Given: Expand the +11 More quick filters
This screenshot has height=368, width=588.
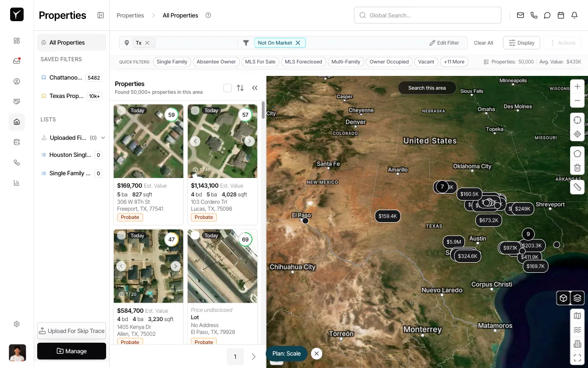Looking at the screenshot, I should (454, 62).
